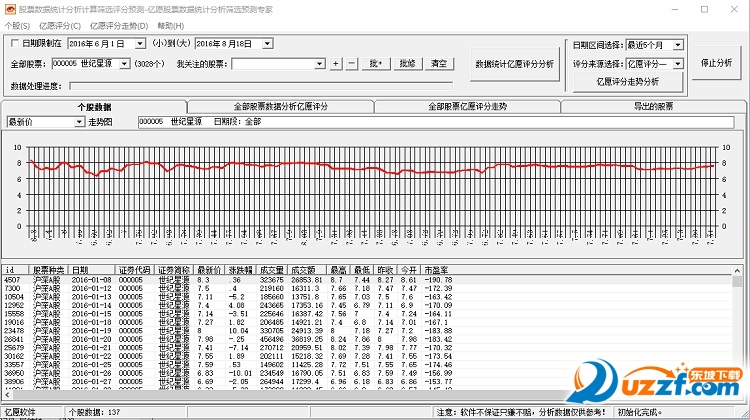Open the 最新价 chart field dropdown

(x=79, y=122)
